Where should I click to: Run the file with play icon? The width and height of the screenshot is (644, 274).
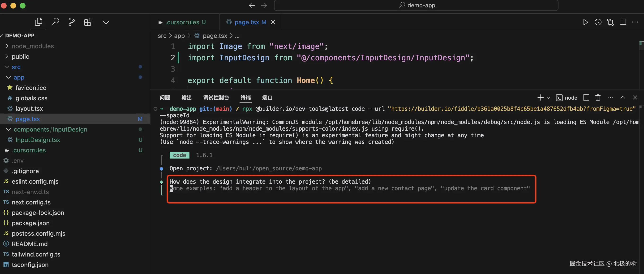[x=585, y=22]
